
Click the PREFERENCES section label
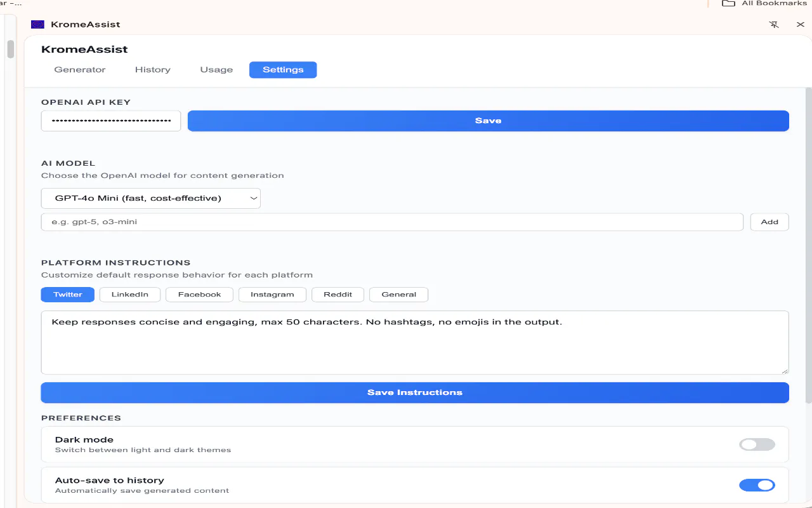pos(81,418)
